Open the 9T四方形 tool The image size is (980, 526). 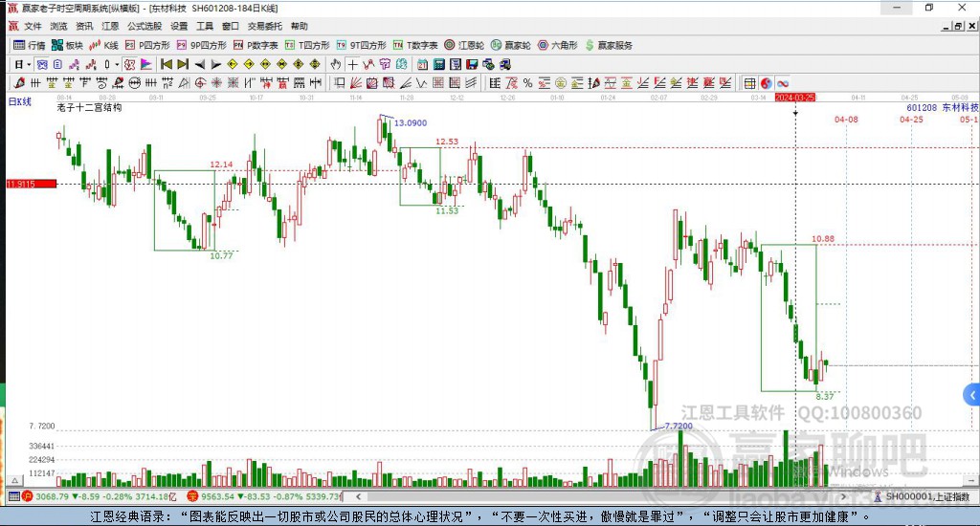pos(361,45)
